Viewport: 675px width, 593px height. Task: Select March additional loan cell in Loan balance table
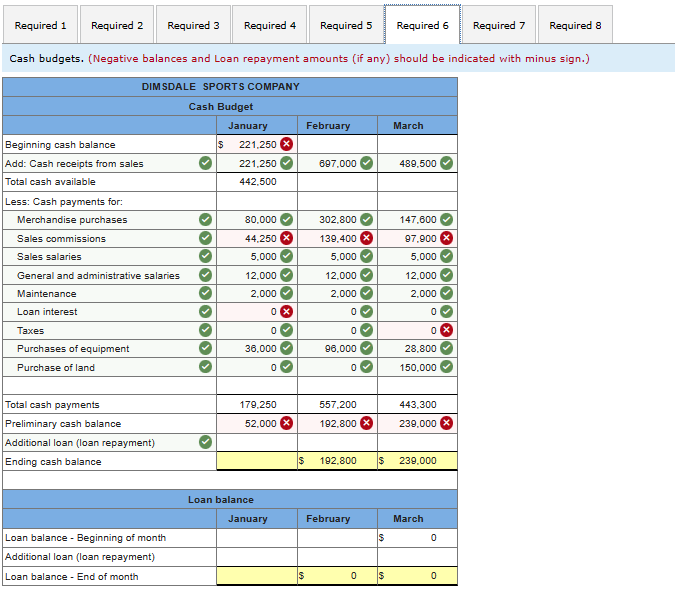418,557
